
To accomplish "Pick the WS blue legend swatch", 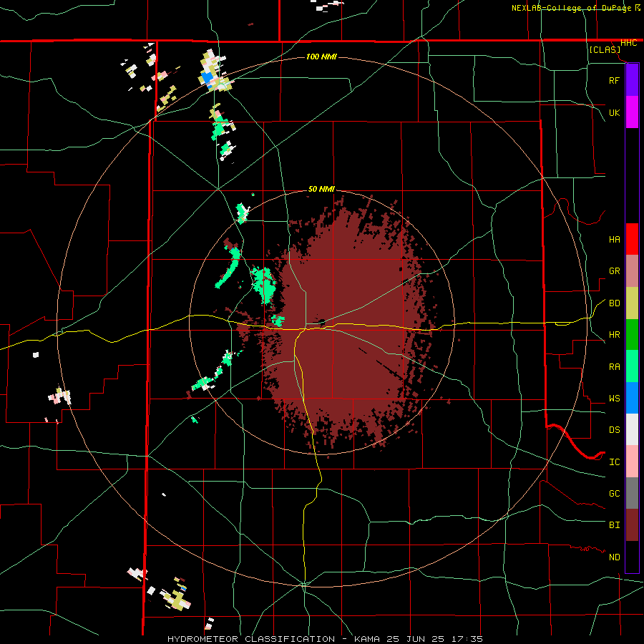I will 632,398.
